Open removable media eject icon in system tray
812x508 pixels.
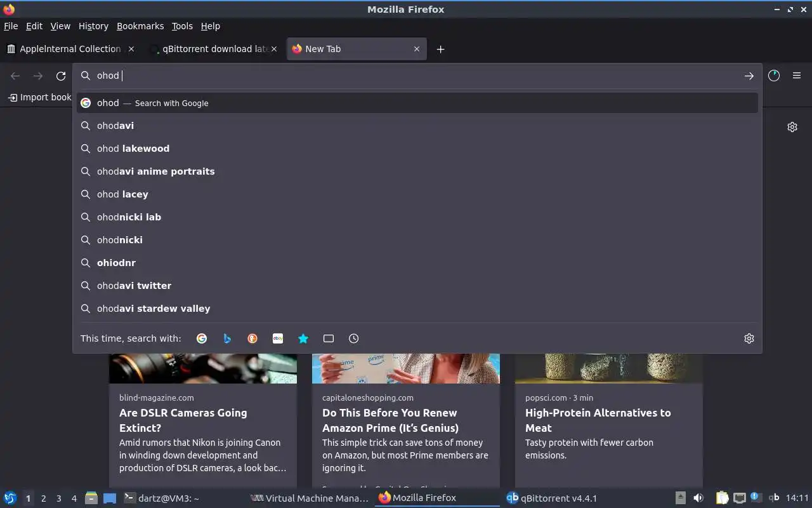[681, 498]
